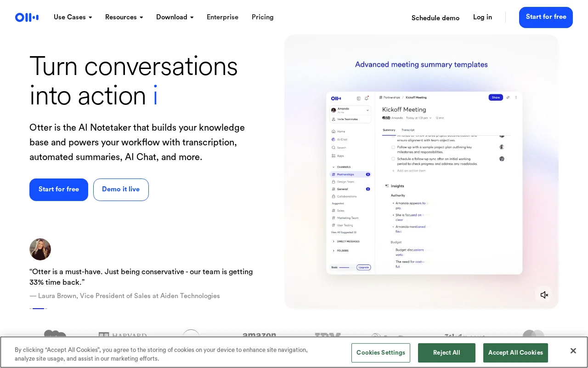Click the Pricing menu item
Viewport: 588px width, 368px height.
(x=262, y=17)
